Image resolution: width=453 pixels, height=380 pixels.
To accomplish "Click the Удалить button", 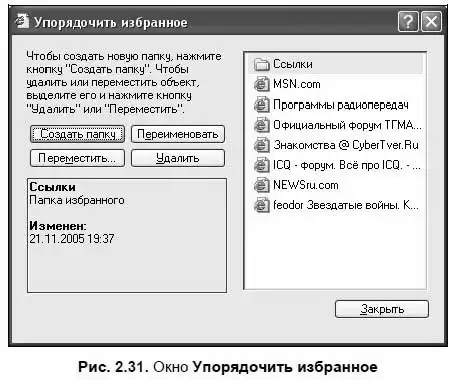I will 178,158.
